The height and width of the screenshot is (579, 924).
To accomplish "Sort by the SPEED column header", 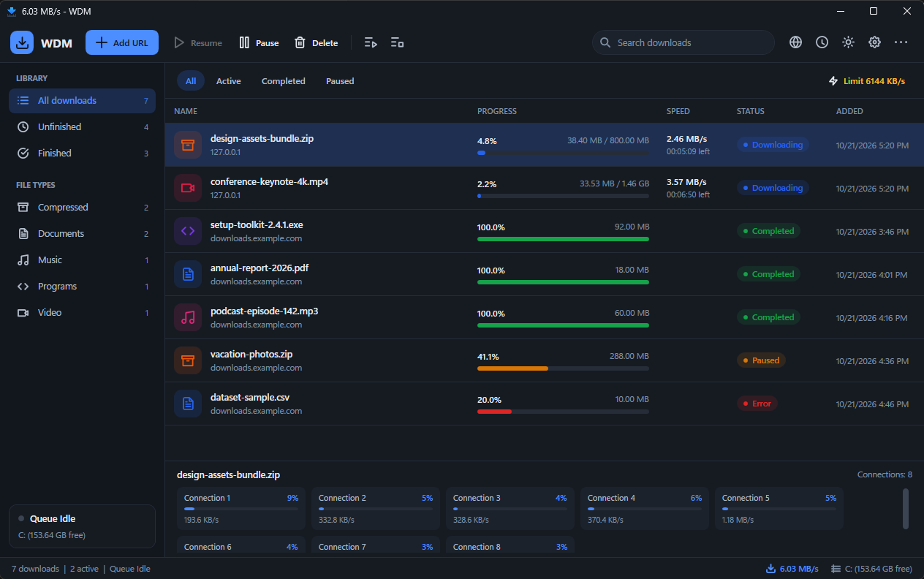I will pyautogui.click(x=678, y=112).
